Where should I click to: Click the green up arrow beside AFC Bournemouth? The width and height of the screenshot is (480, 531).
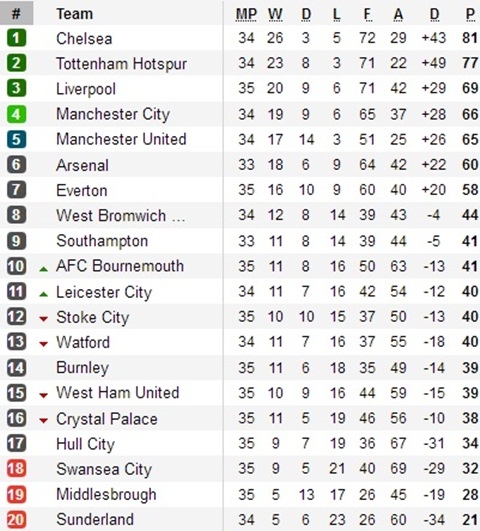(x=43, y=269)
